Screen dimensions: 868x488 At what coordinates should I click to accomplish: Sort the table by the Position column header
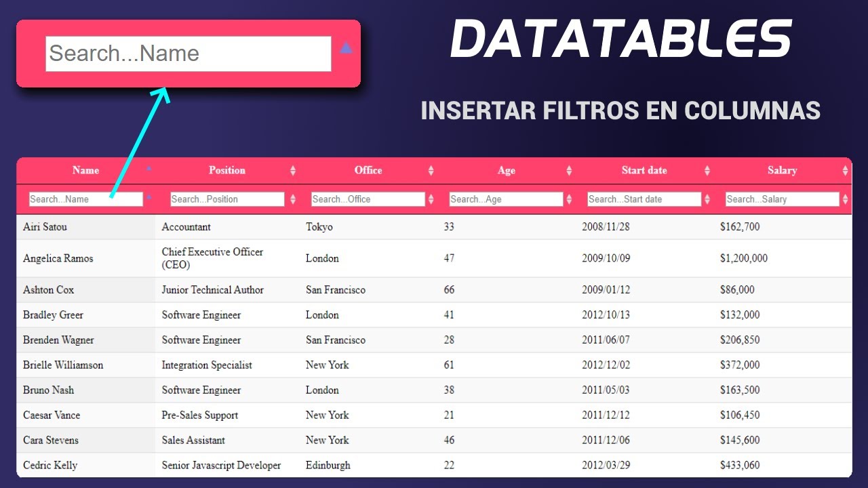coord(227,171)
